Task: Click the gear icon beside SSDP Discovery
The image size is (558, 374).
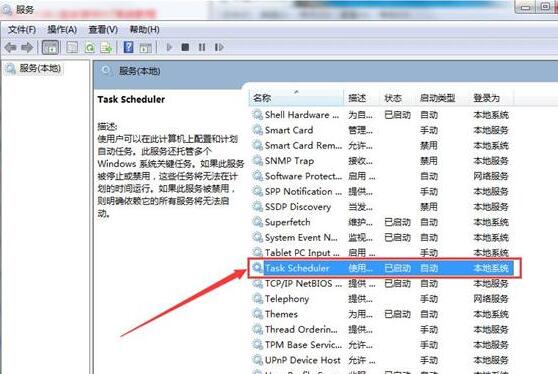Action: click(257, 206)
